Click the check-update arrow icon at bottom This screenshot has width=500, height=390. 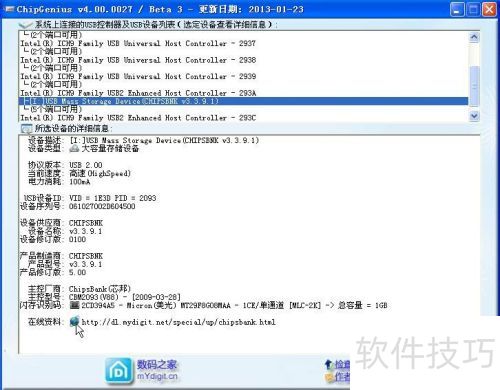(329, 364)
